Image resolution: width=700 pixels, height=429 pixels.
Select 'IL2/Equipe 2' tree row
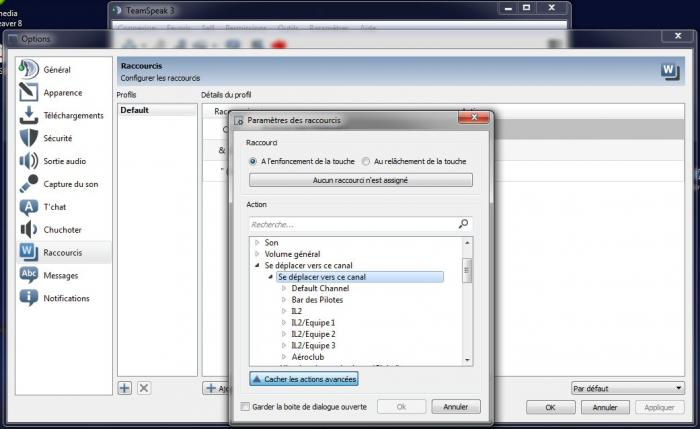coord(313,334)
